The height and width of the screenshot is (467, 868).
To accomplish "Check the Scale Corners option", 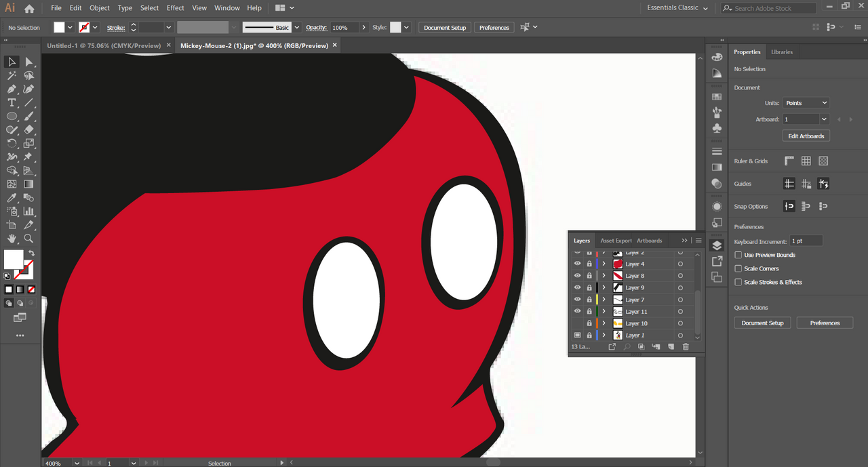I will pos(738,268).
